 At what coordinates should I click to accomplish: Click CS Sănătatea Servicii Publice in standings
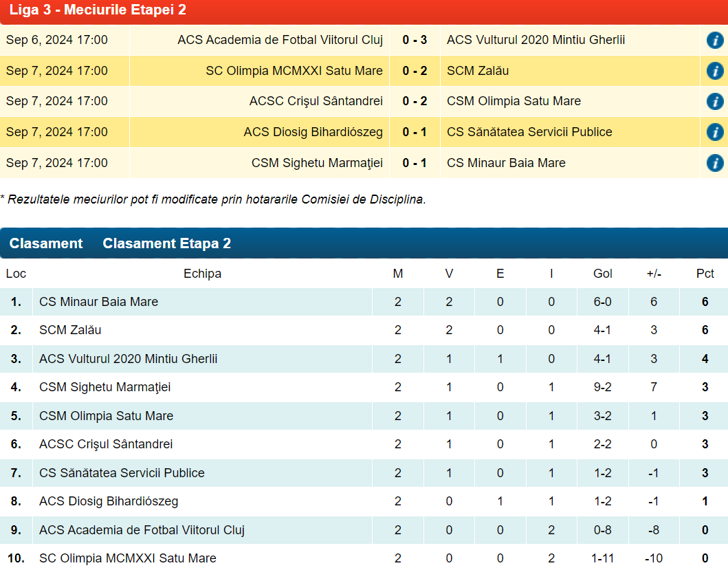click(122, 473)
